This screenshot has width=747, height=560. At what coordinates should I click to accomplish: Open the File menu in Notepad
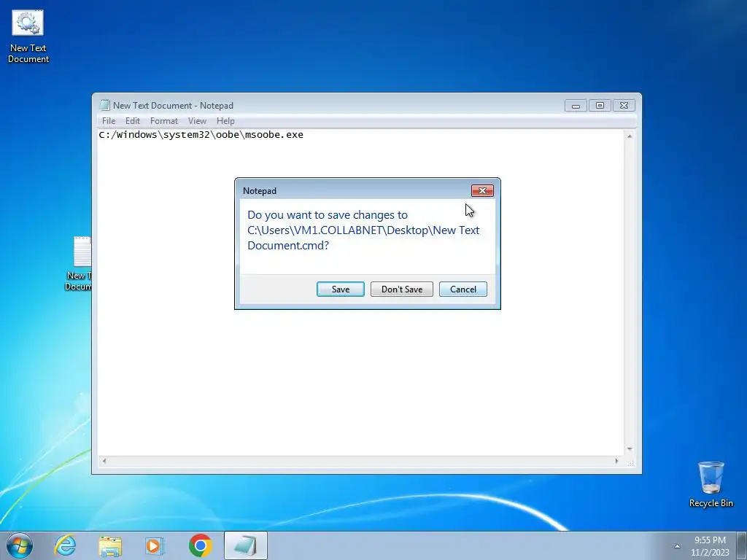[x=109, y=121]
